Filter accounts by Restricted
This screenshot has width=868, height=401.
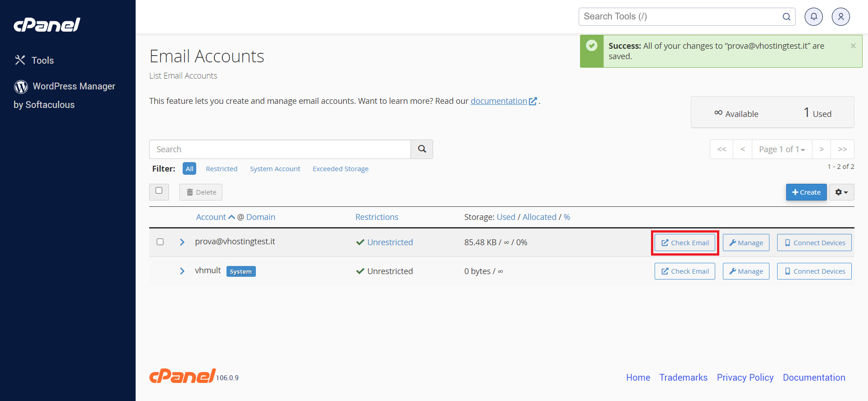click(x=222, y=169)
